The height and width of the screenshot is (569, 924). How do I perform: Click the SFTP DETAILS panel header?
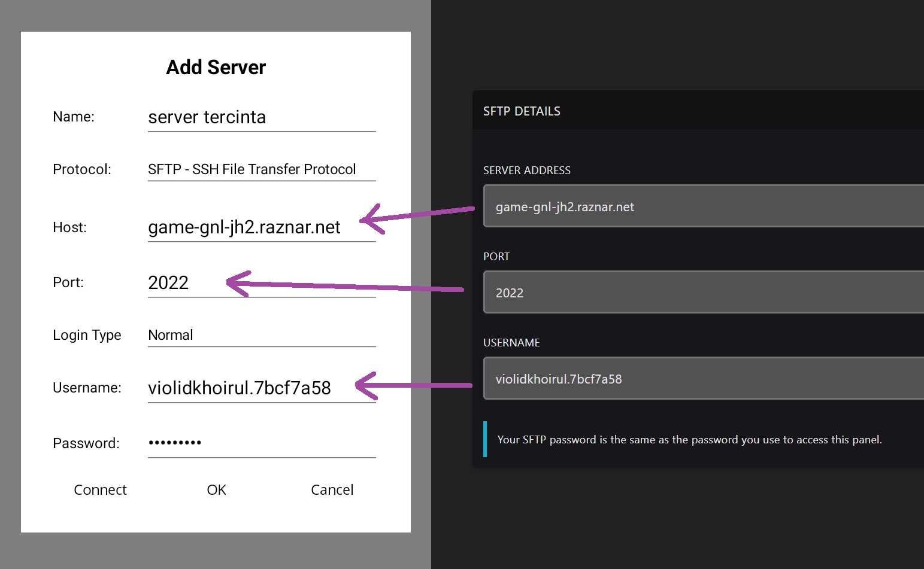[x=522, y=111]
